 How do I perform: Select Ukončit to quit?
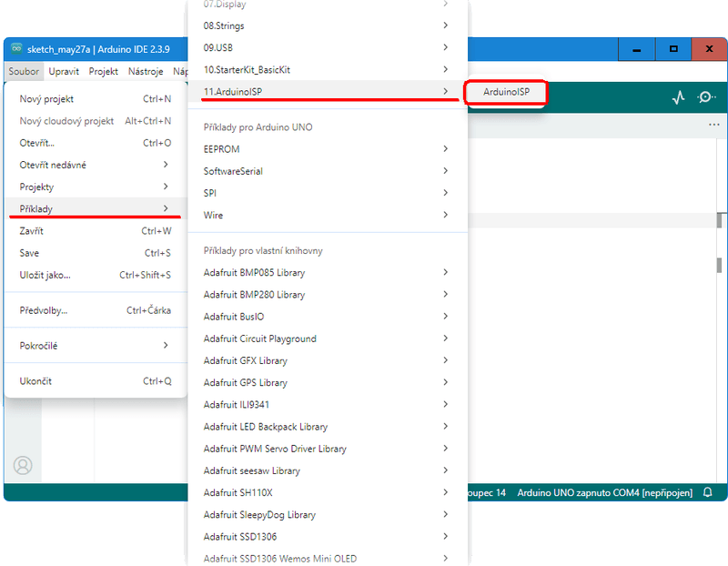96,381
